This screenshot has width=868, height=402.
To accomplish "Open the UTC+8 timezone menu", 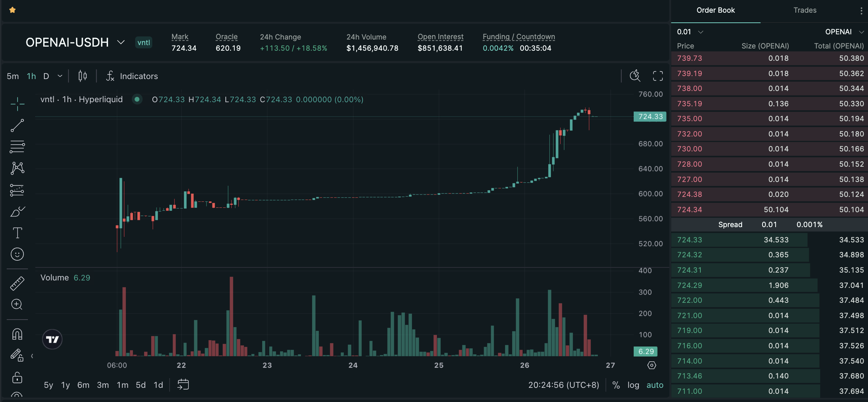I will coord(564,385).
